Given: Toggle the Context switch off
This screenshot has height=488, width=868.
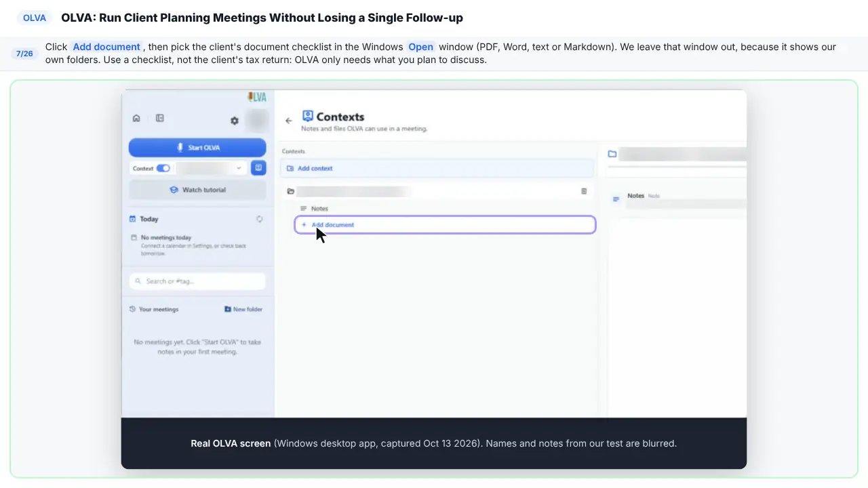Looking at the screenshot, I should [163, 168].
